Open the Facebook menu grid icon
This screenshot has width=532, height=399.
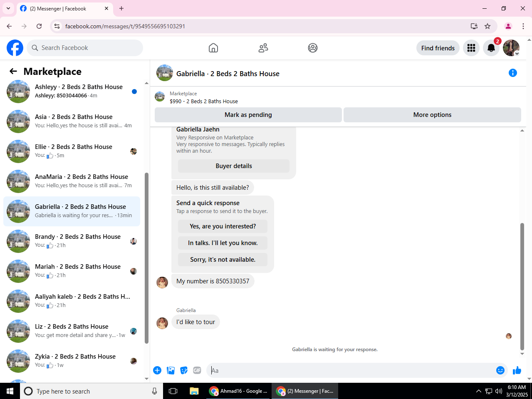point(471,48)
